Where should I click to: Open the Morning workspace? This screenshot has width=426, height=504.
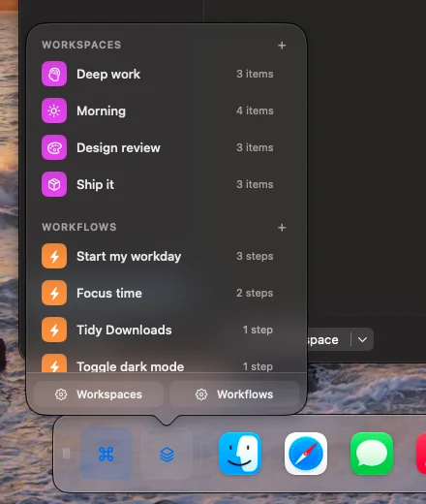[167, 110]
